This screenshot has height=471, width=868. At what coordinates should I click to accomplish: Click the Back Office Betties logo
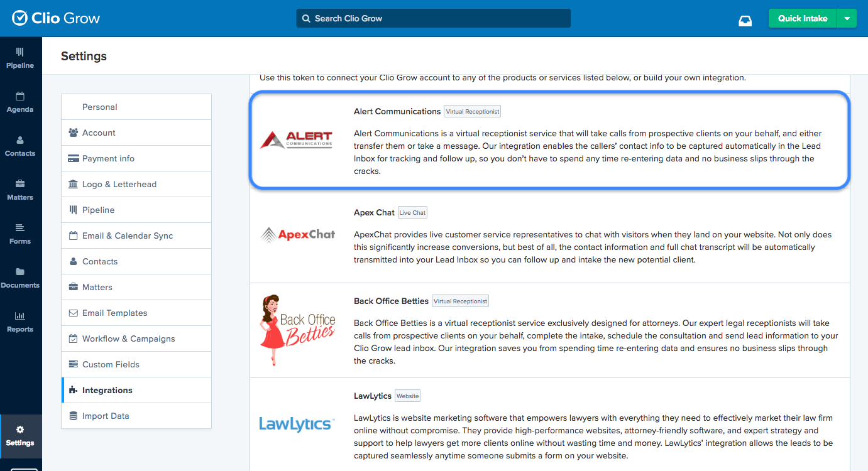click(x=297, y=330)
